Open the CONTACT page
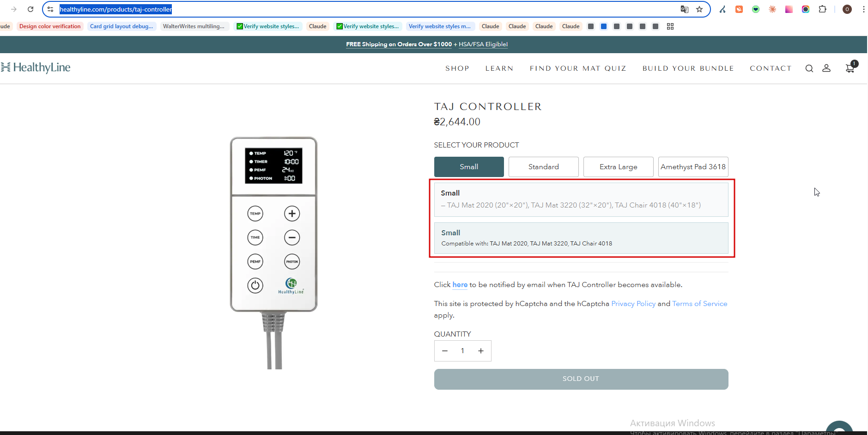The width and height of the screenshot is (868, 435). [771, 68]
